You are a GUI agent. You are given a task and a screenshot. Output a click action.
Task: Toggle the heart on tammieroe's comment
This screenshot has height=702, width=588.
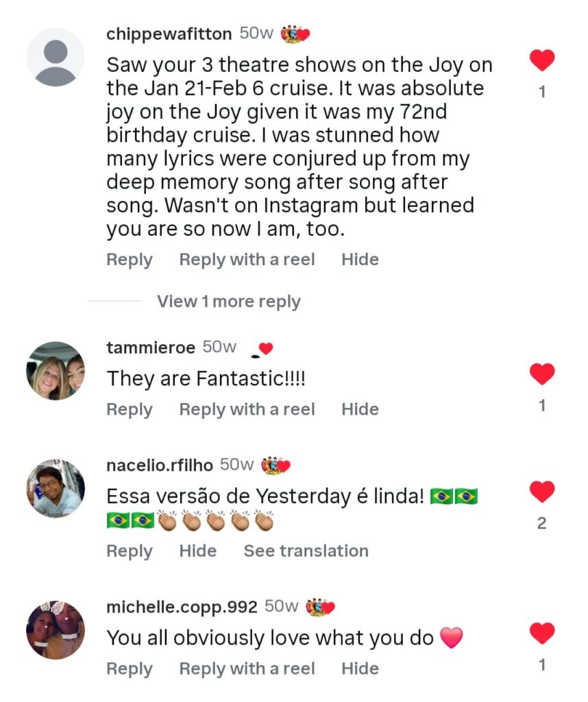(542, 374)
